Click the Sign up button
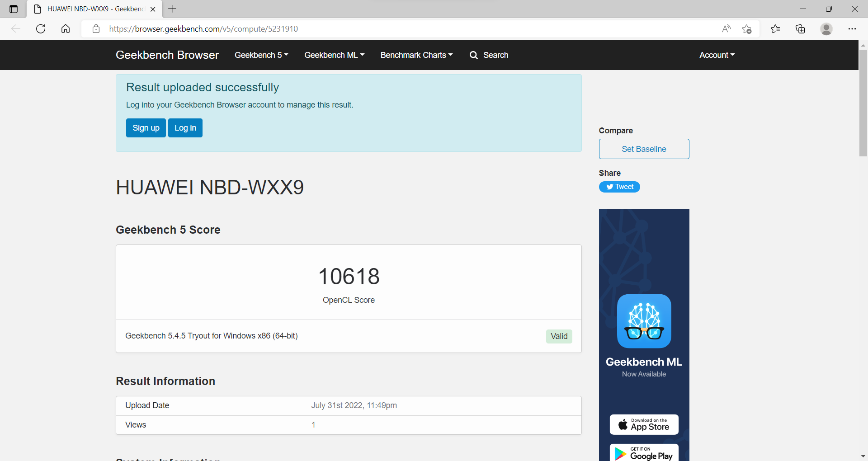 click(x=146, y=128)
